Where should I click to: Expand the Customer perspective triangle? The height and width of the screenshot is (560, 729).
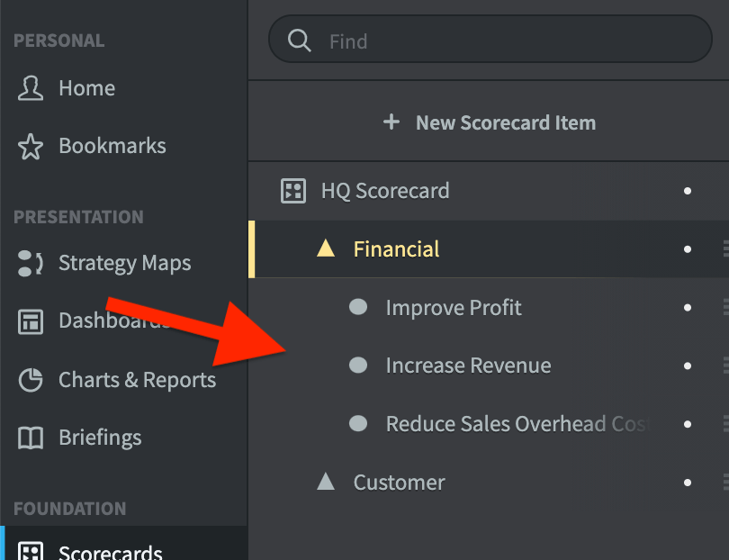(x=326, y=482)
